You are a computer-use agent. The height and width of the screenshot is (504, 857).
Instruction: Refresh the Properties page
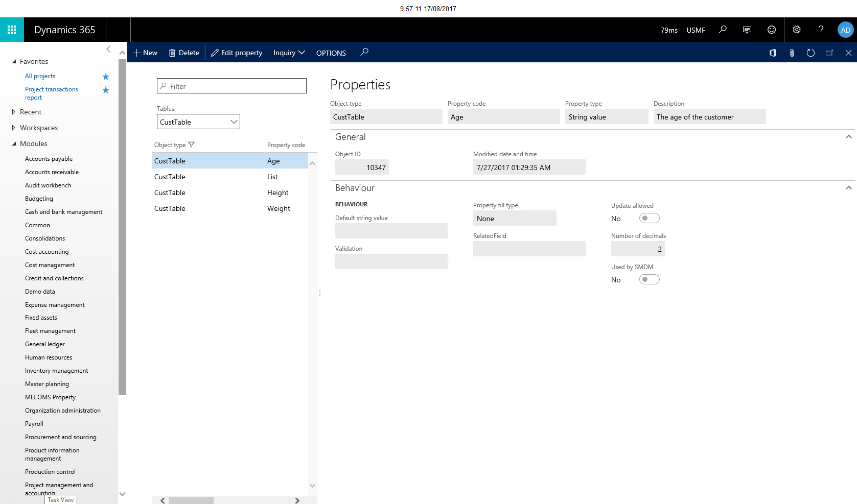(810, 53)
